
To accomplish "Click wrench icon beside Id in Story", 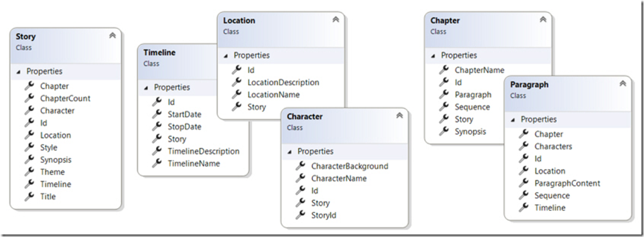I will [29, 122].
